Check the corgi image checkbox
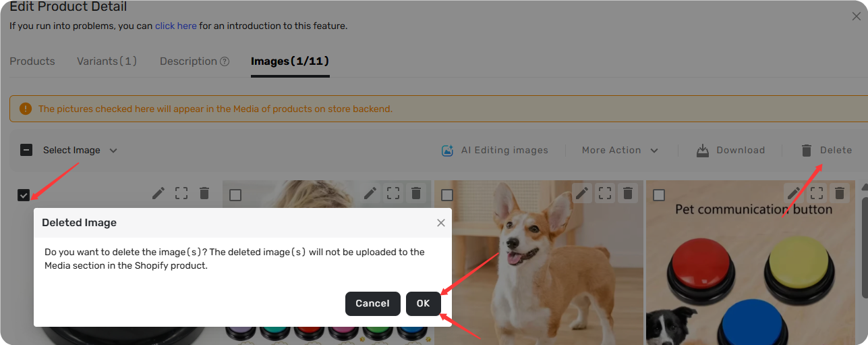The height and width of the screenshot is (345, 868). (447, 195)
